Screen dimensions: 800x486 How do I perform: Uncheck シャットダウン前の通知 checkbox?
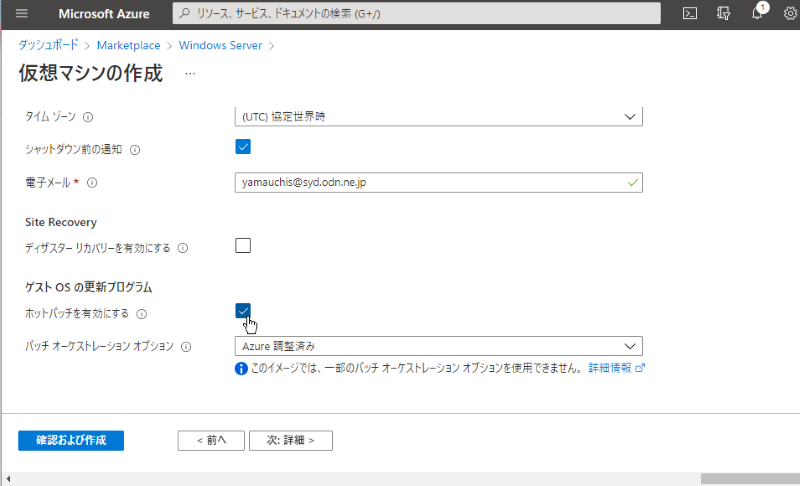243,147
